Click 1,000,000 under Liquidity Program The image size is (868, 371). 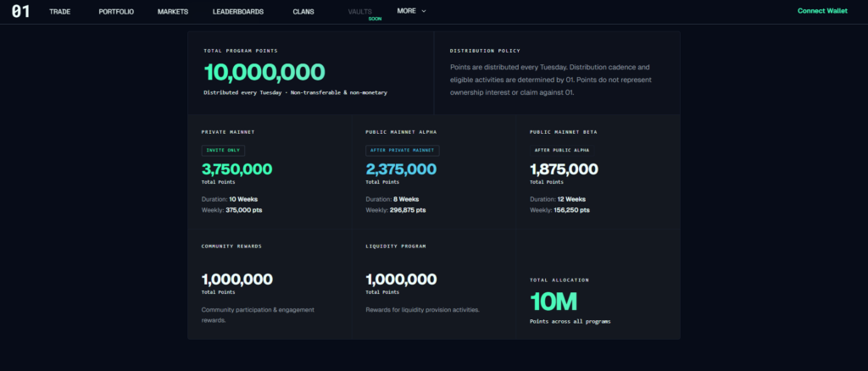pos(401,280)
